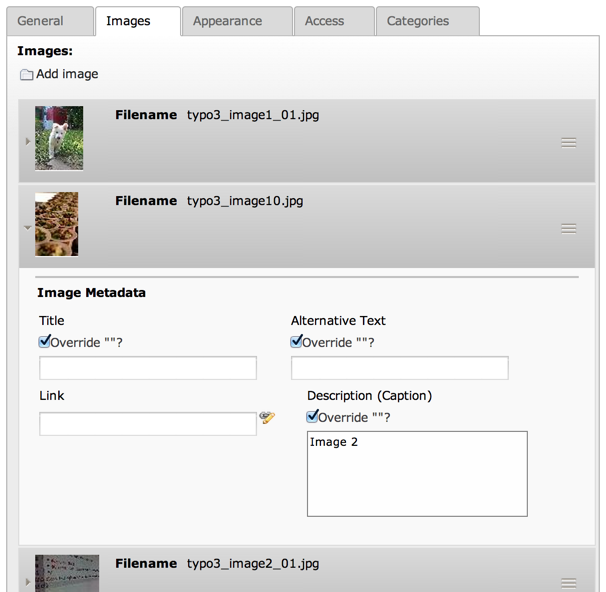Expand the typo3_image2_01.jpg record

click(x=27, y=582)
